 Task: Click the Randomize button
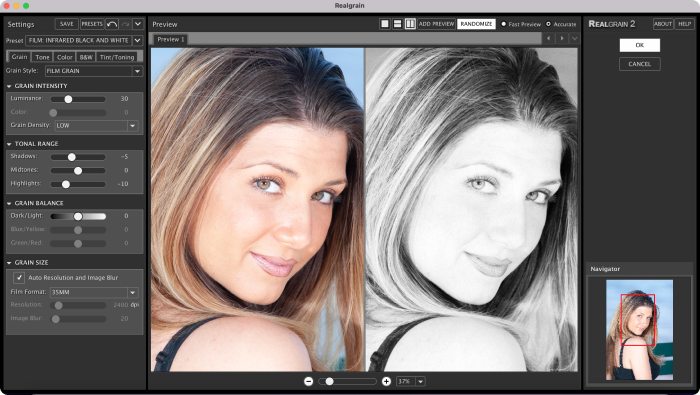(476, 24)
